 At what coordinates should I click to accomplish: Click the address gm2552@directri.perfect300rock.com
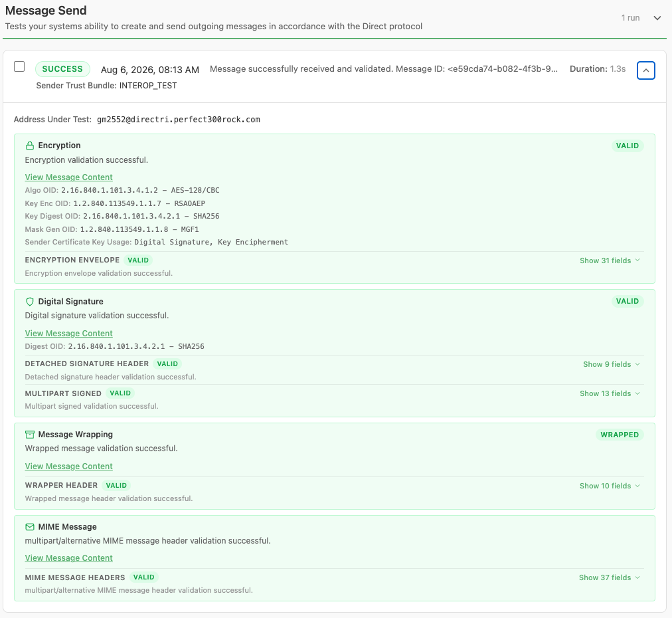[x=178, y=120]
